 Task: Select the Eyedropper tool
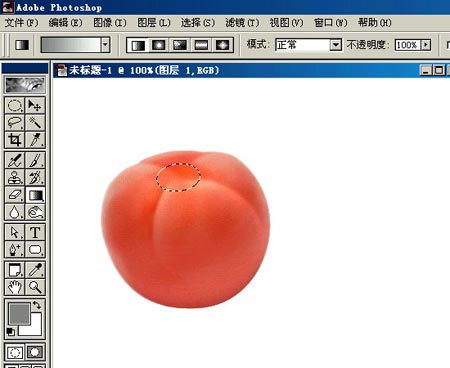pyautogui.click(x=35, y=270)
